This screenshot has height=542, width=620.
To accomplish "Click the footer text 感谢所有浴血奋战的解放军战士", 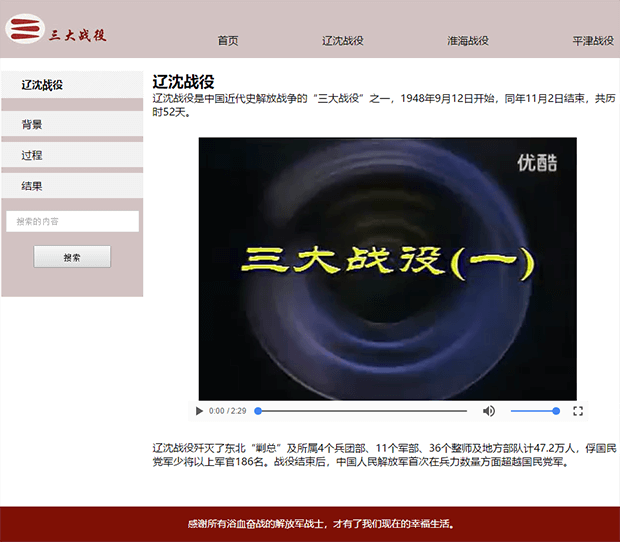I will coord(321,524).
